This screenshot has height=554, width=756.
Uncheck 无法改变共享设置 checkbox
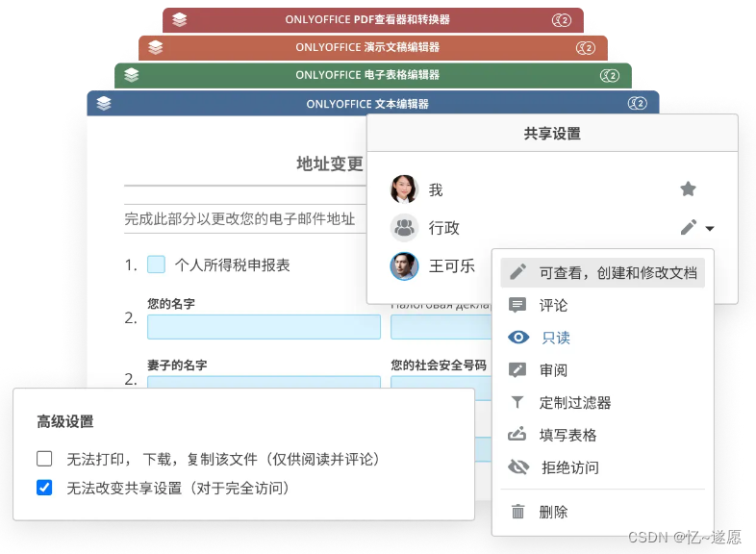(44, 488)
